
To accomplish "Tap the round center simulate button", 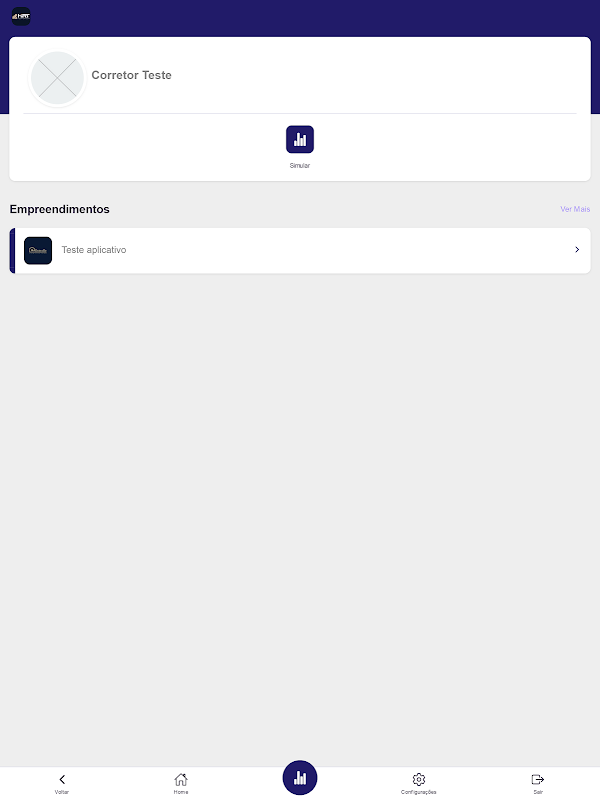I will (x=300, y=778).
